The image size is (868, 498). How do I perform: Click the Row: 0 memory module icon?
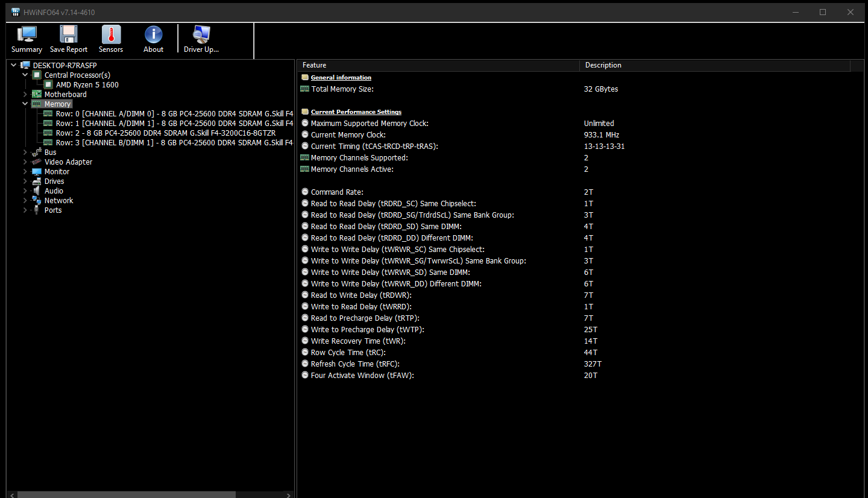tap(48, 113)
